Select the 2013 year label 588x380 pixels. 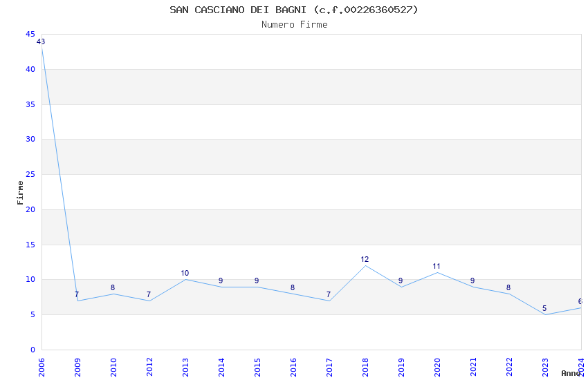pos(185,368)
